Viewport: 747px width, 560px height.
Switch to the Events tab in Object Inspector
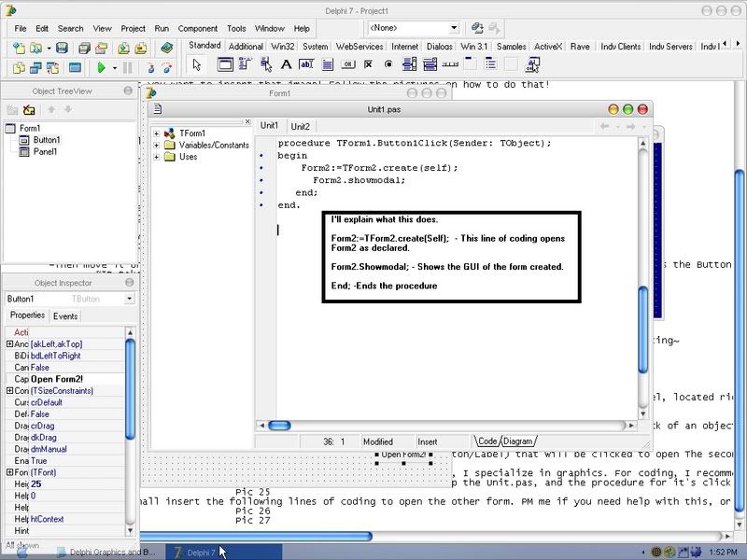click(x=65, y=316)
